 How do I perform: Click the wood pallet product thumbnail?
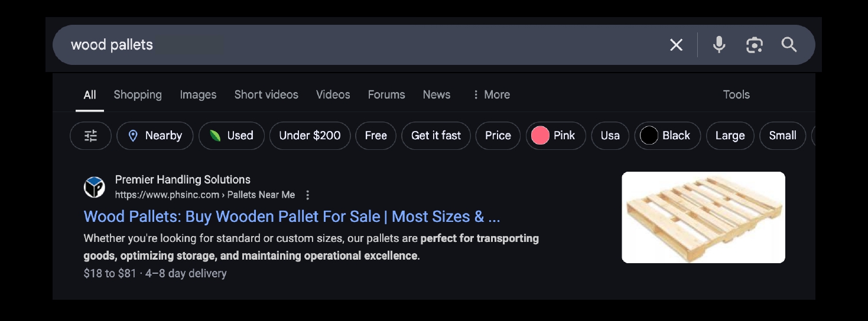[703, 217]
